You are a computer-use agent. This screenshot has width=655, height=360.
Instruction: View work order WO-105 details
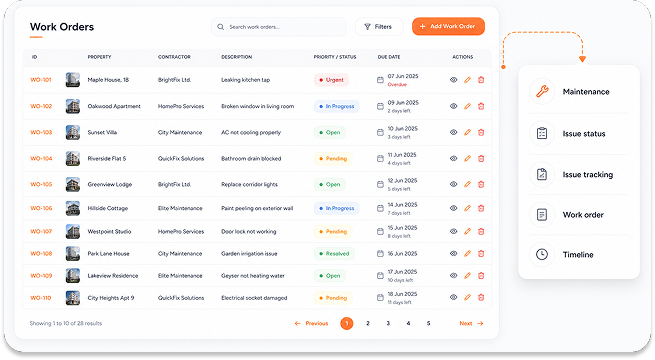pyautogui.click(x=453, y=184)
